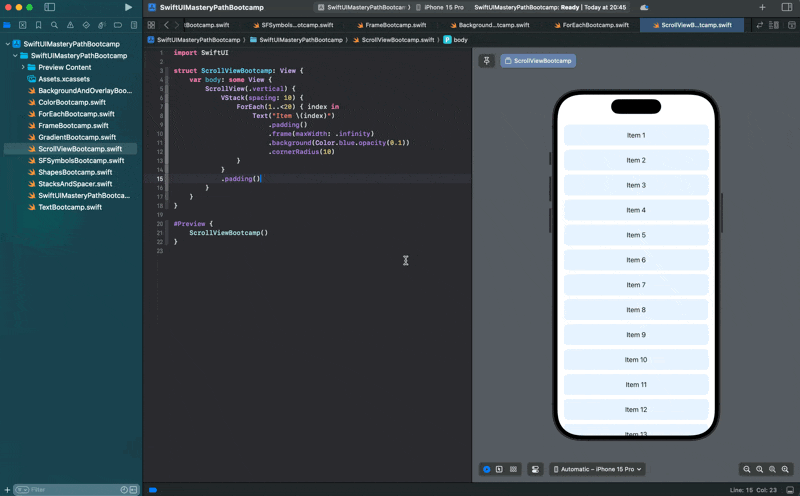800x496 pixels.
Task: Open scheme selector SwiftUIMasteryPathBootcamp
Action: pyautogui.click(x=363, y=7)
